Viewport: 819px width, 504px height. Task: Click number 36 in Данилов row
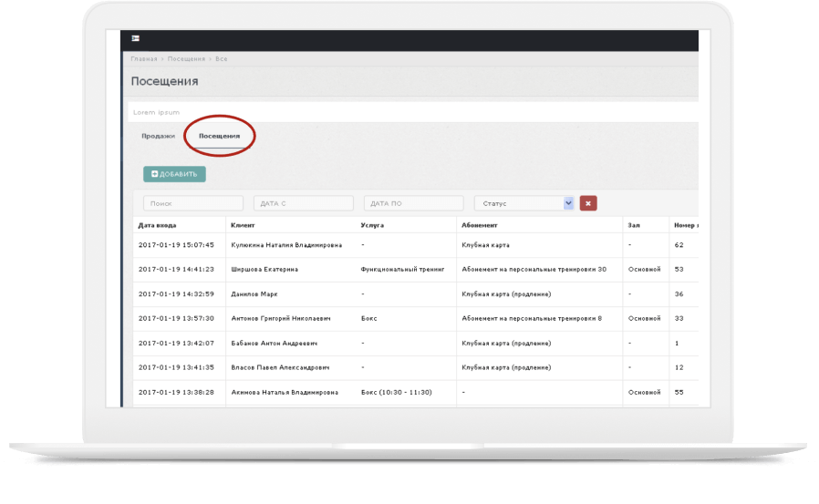(679, 294)
